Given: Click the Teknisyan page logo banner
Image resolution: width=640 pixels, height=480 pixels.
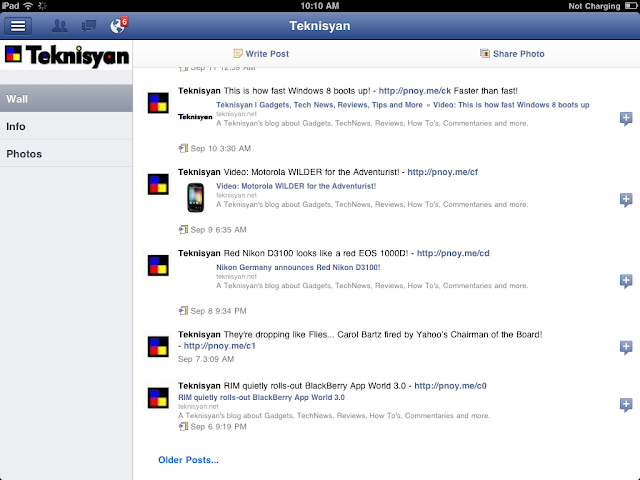Looking at the screenshot, I should pyautogui.click(x=67, y=56).
